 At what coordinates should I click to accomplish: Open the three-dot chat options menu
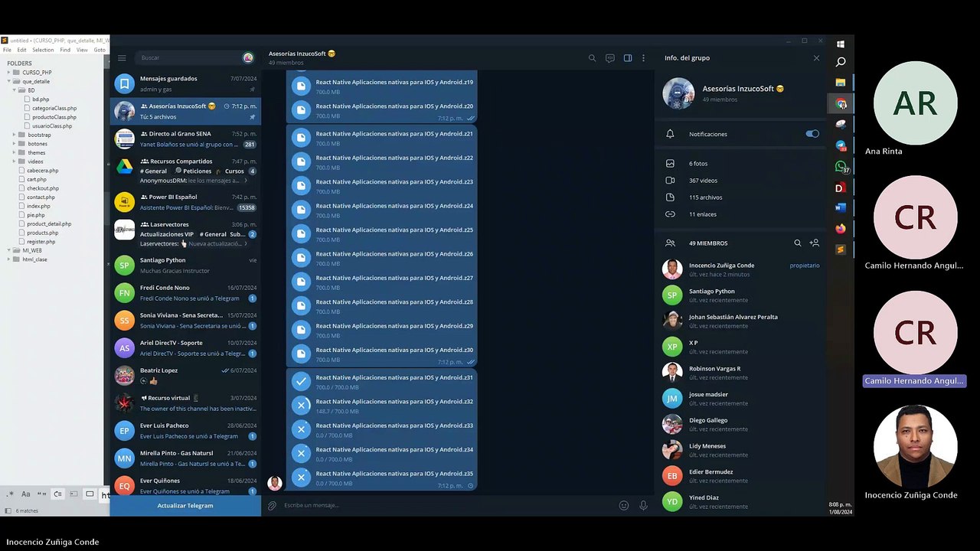643,57
